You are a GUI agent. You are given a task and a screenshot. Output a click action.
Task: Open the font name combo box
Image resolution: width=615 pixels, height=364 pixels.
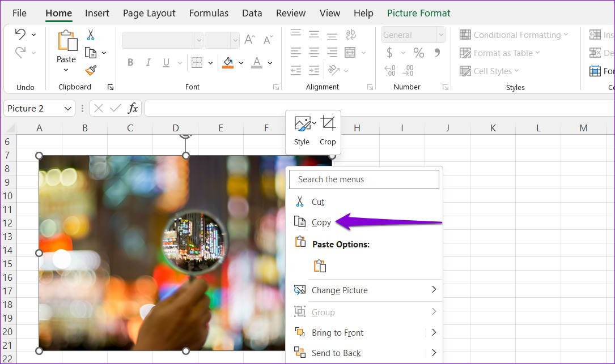pyautogui.click(x=162, y=40)
